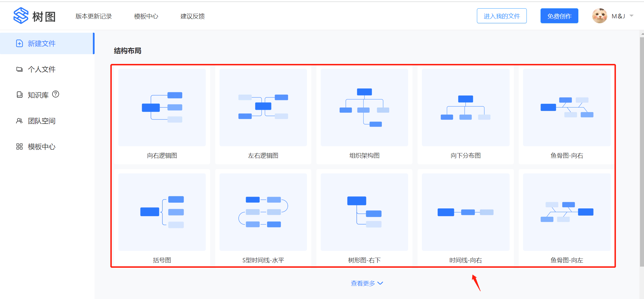Open 模板中心 in top navigation

click(146, 16)
